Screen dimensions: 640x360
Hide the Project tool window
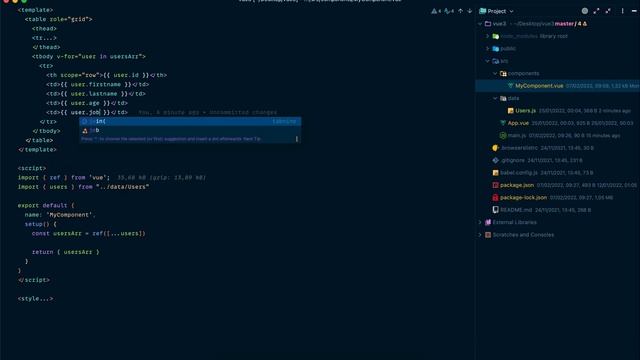pyautogui.click(x=634, y=11)
